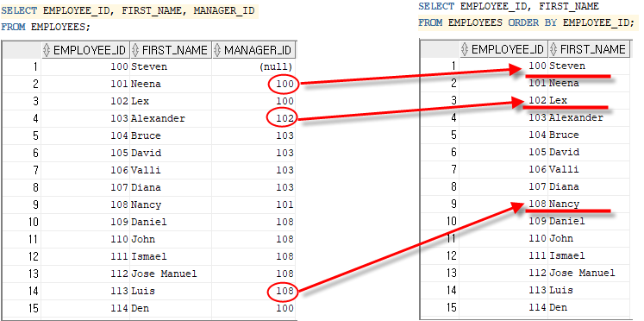Click 'Steven' in the left table

[149, 67]
